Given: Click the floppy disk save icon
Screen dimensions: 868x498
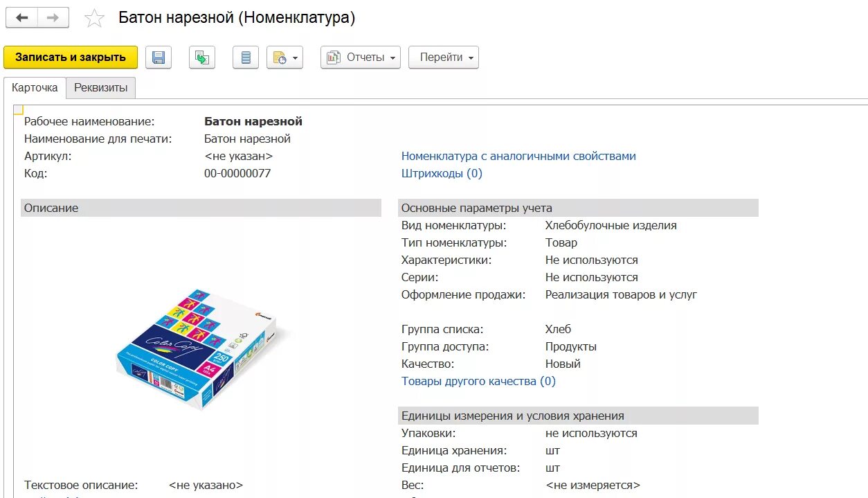Looking at the screenshot, I should [159, 57].
